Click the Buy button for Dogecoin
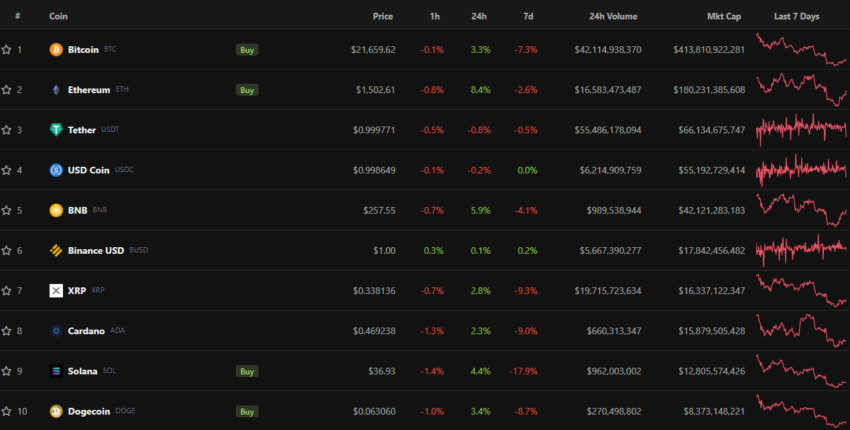Image resolution: width=850 pixels, height=430 pixels. coord(247,412)
